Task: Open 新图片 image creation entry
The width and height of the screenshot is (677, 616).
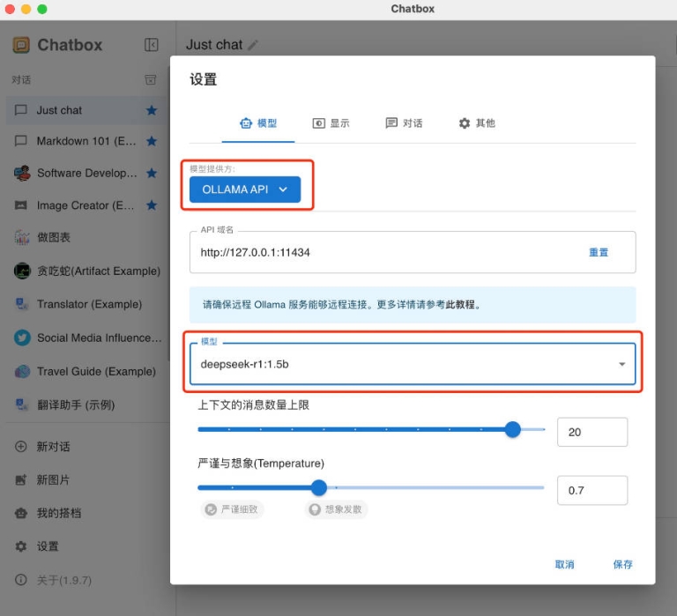Action: click(x=21, y=480)
